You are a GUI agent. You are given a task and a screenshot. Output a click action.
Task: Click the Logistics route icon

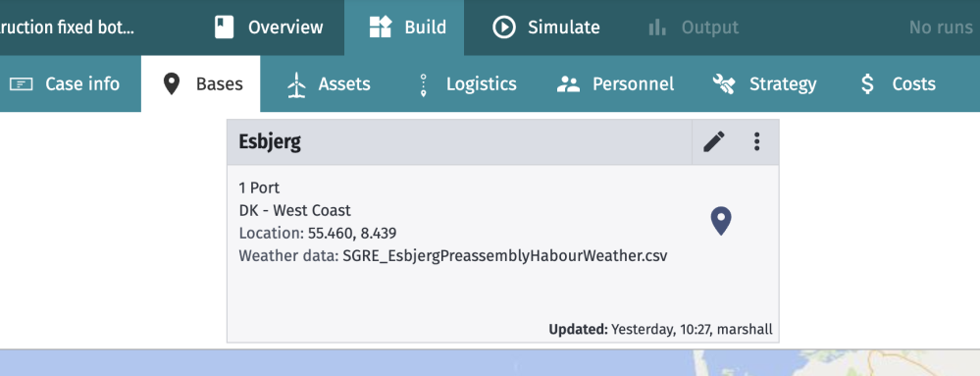click(x=424, y=84)
